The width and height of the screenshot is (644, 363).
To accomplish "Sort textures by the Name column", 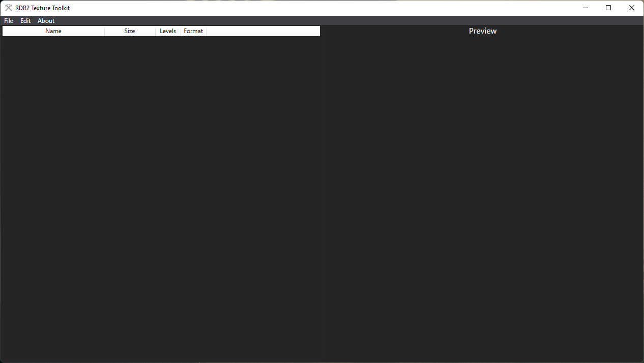I will point(53,31).
